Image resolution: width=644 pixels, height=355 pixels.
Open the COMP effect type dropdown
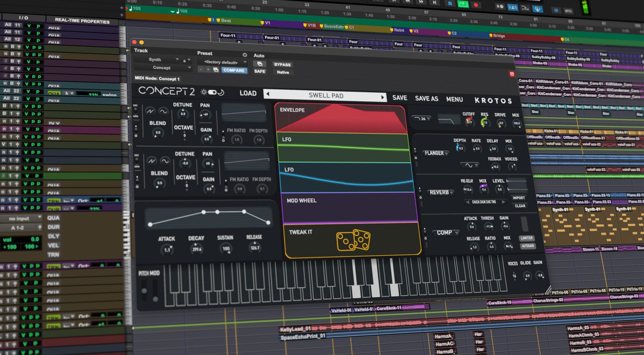pyautogui.click(x=447, y=233)
